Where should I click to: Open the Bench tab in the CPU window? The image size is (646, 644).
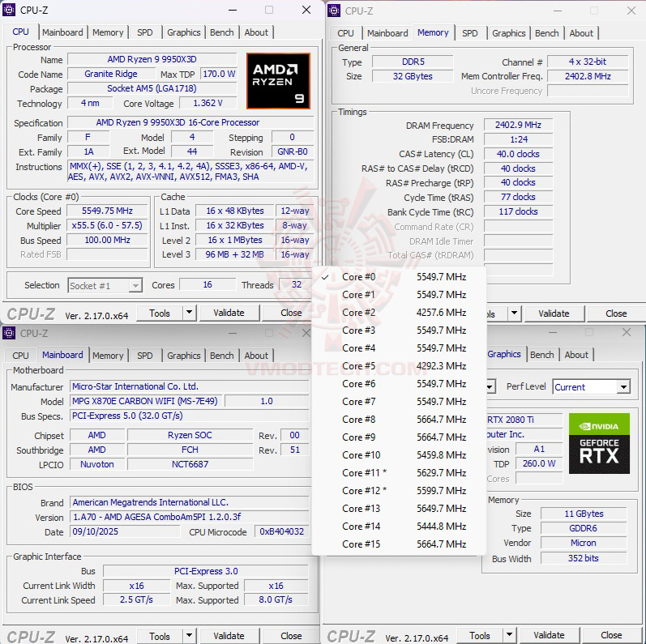point(221,32)
